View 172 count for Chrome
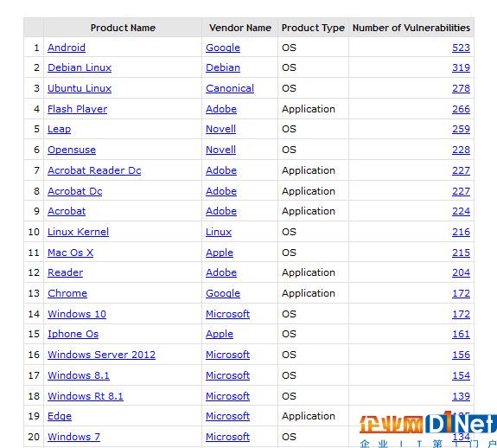Image resolution: width=497 pixels, height=448 pixels. tap(461, 293)
